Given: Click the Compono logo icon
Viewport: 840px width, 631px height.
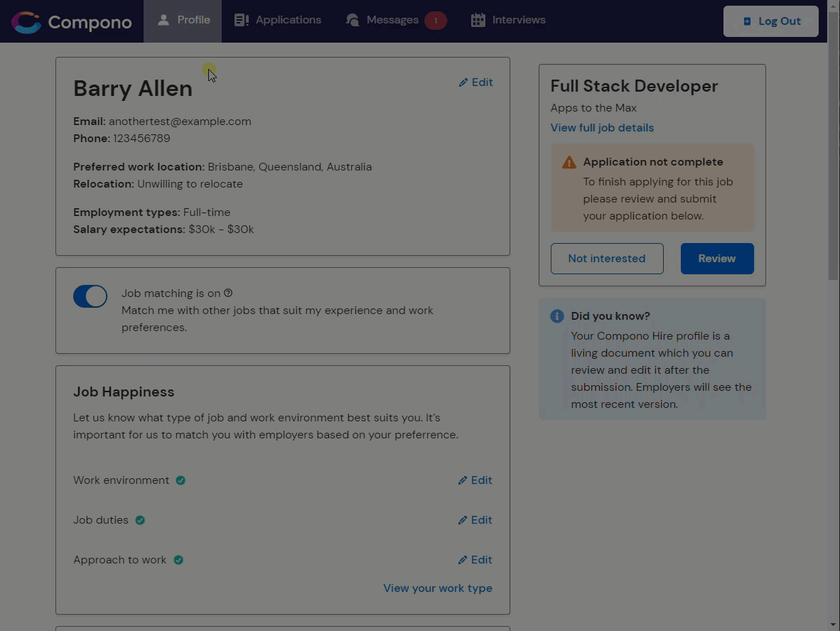Looking at the screenshot, I should pos(26,22).
